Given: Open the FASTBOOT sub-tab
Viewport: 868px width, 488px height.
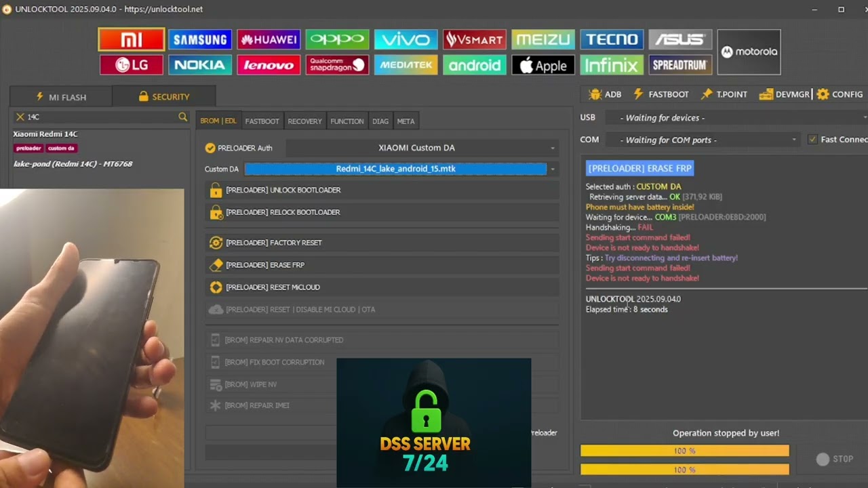Looking at the screenshot, I should point(262,121).
